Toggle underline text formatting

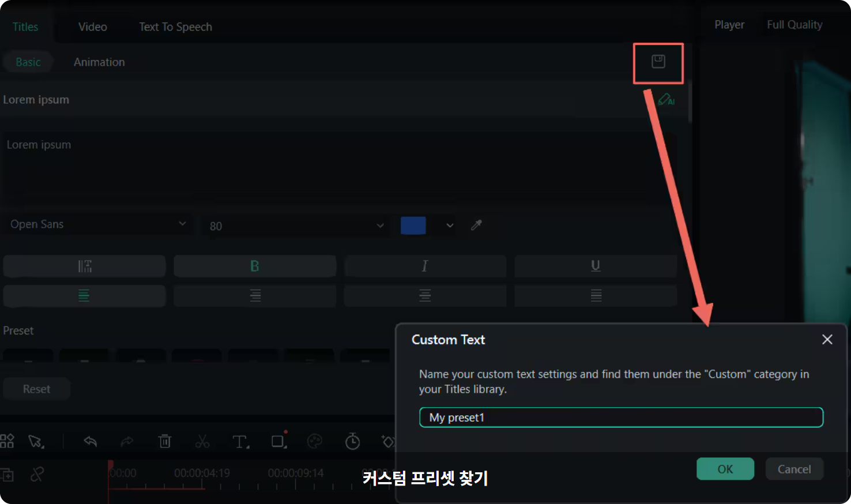point(596,266)
